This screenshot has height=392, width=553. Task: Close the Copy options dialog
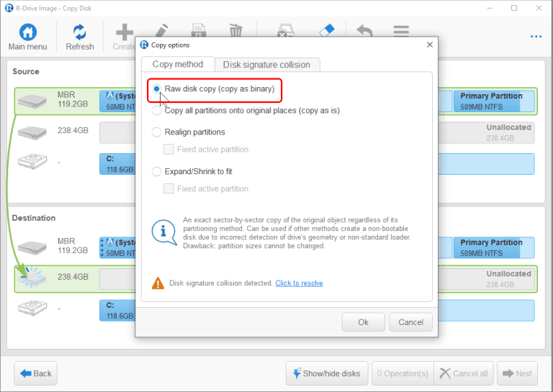click(x=430, y=45)
